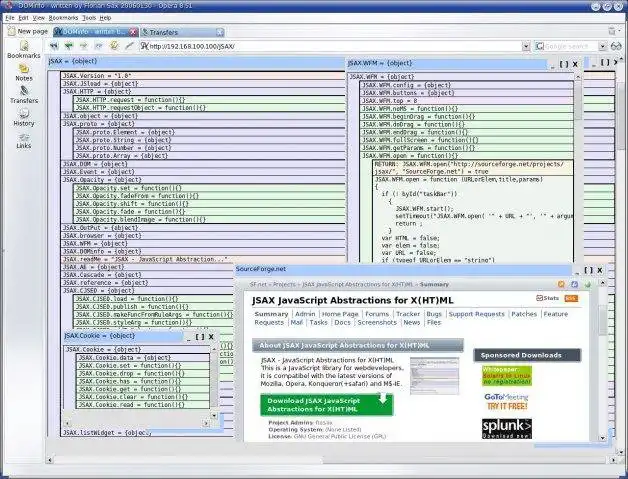Open the Google search engine dropdown
628x479 pixels.
pyautogui.click(x=602, y=46)
